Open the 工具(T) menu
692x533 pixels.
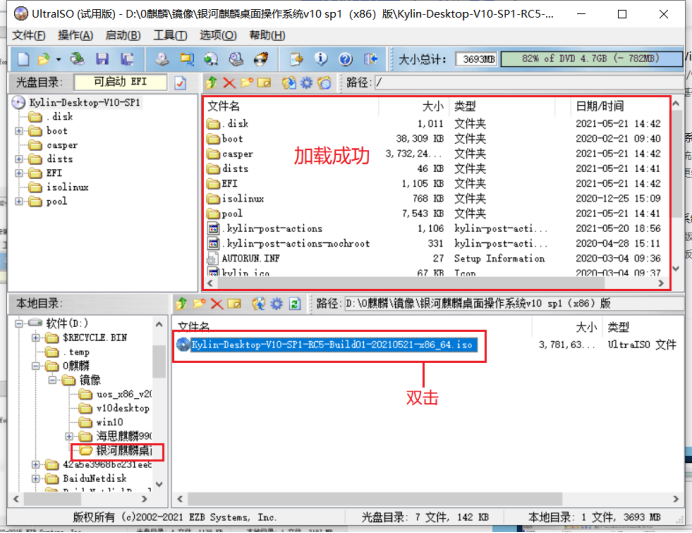coord(170,35)
